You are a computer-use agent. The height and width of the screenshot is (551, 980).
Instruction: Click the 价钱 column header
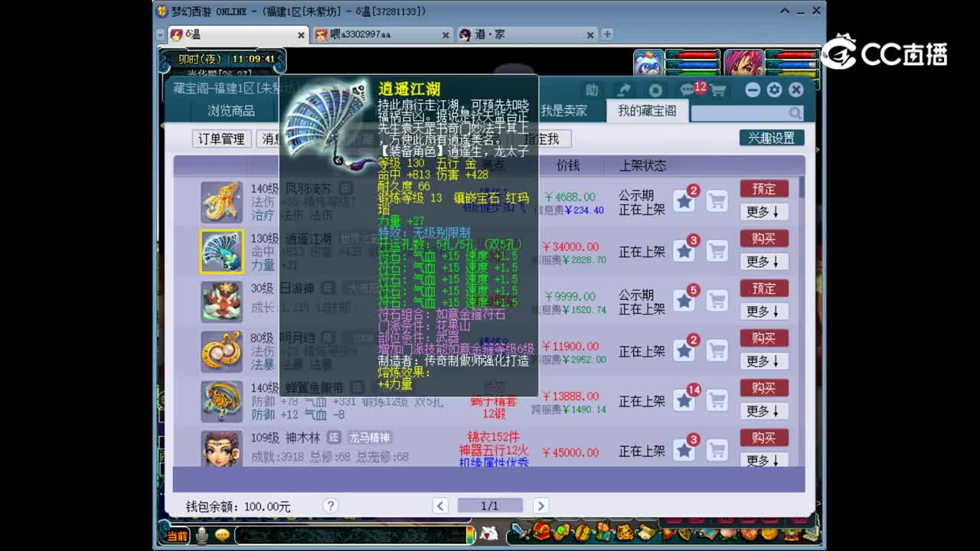point(568,165)
